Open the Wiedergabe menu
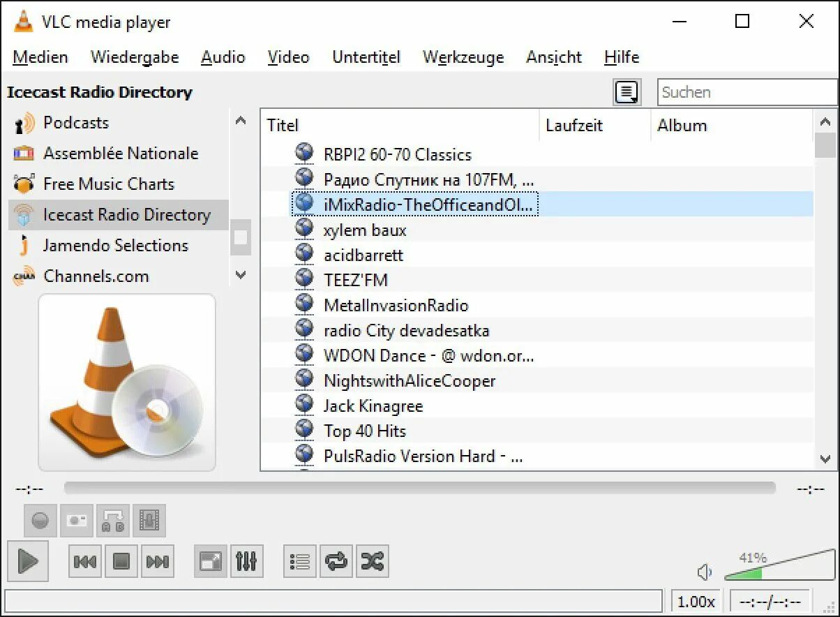 135,57
